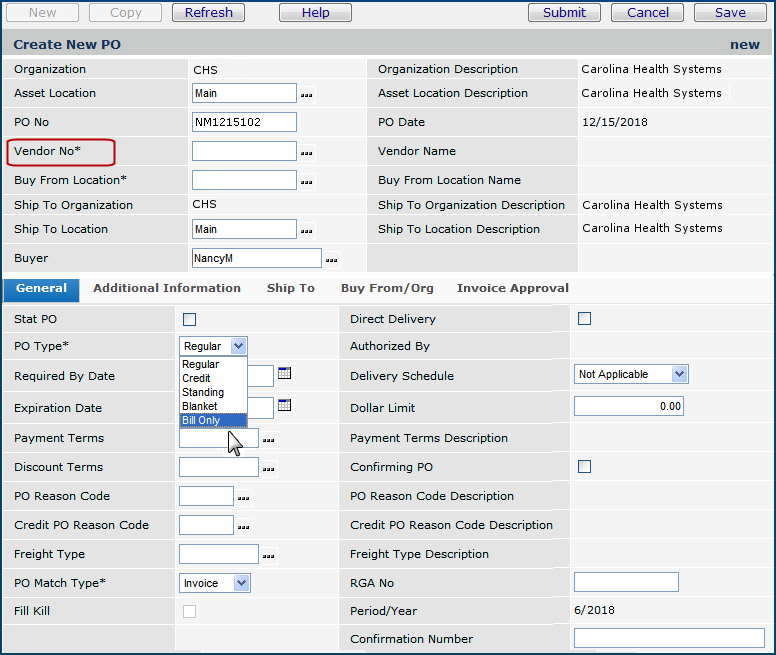Click the Discount Terms lookup ellipsis

pyautogui.click(x=269, y=469)
